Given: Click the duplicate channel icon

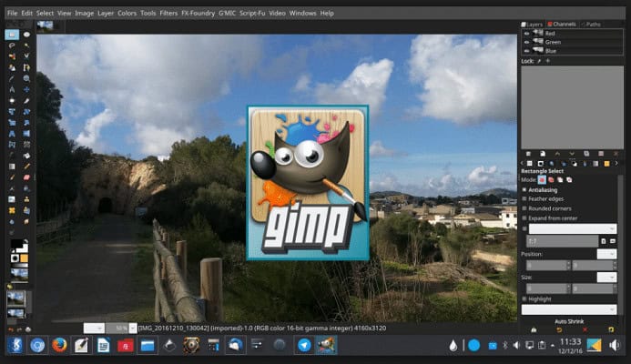Looking at the screenshot, I should tap(586, 154).
